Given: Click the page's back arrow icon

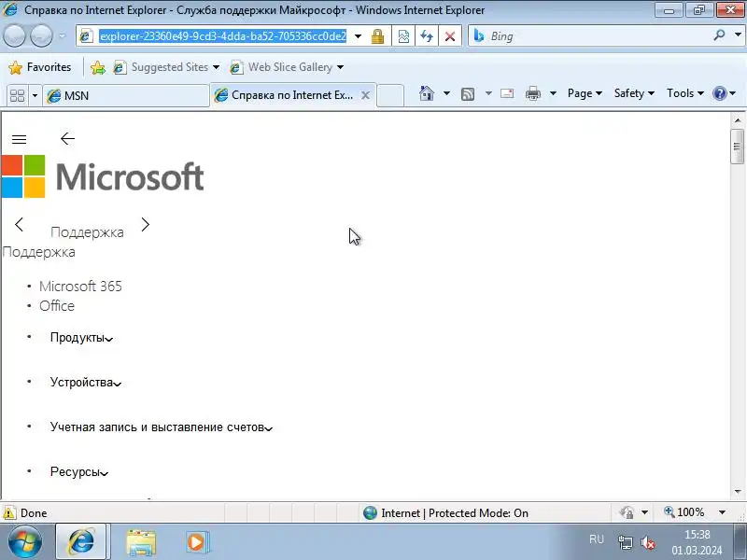Looking at the screenshot, I should pos(67,138).
